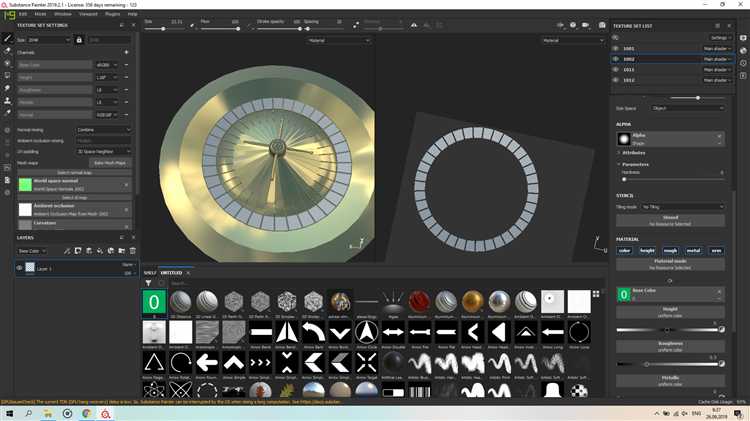Viewport: 750px width, 421px height.
Task: Click the lock icon next to Size
Action: pyautogui.click(x=79, y=39)
